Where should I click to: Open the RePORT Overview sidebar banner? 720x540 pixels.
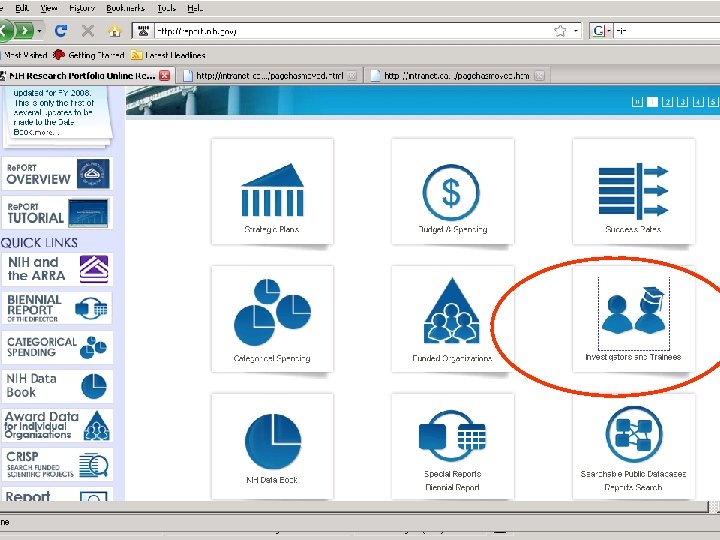point(57,174)
